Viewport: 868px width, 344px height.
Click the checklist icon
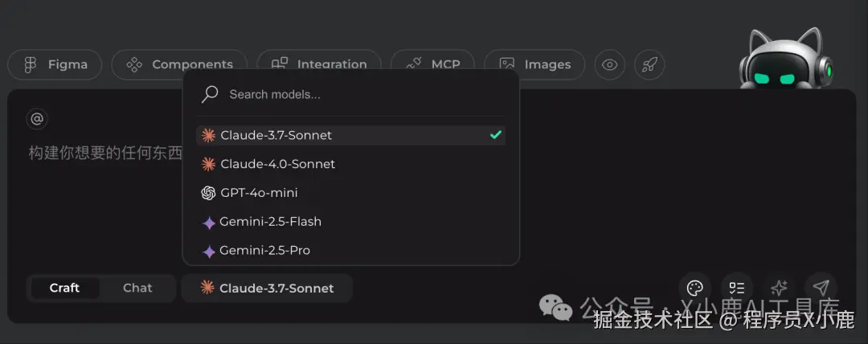click(x=736, y=288)
